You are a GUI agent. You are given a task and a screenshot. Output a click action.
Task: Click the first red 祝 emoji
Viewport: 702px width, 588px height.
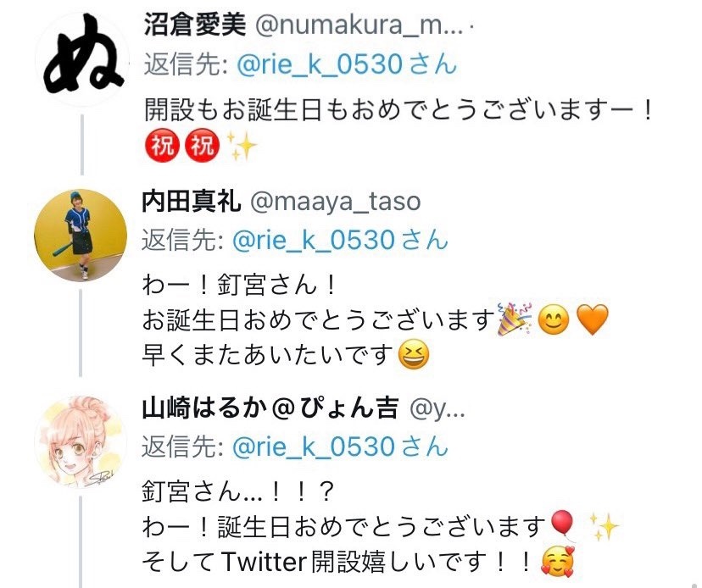coord(162,146)
